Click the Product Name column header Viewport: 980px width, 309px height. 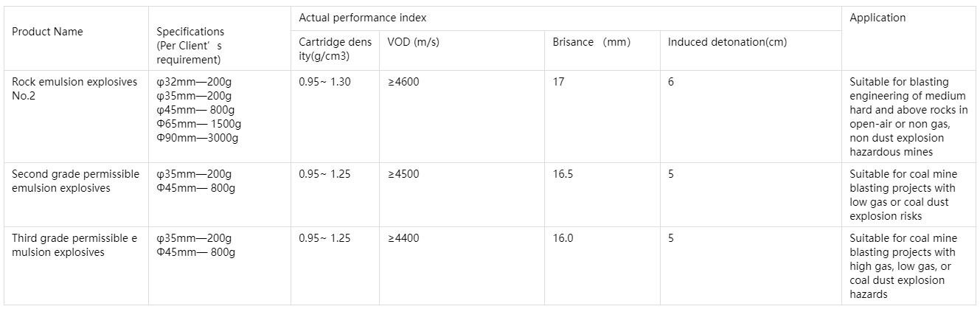(47, 32)
